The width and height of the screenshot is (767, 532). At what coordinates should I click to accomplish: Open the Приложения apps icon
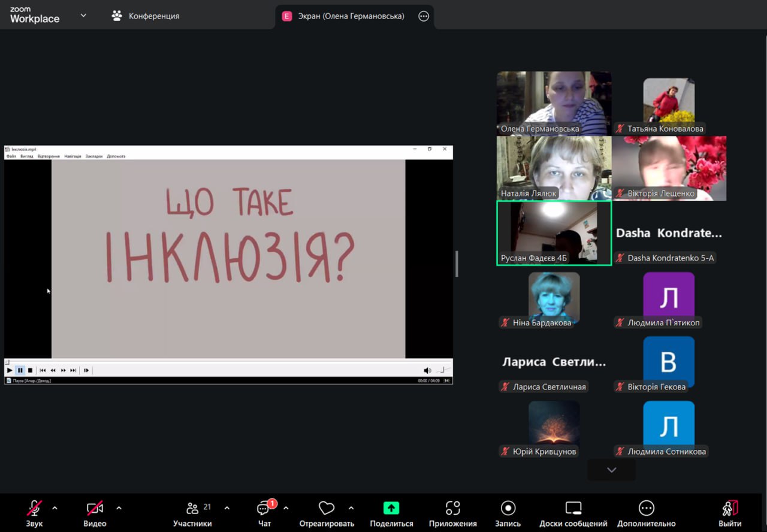[452, 509]
